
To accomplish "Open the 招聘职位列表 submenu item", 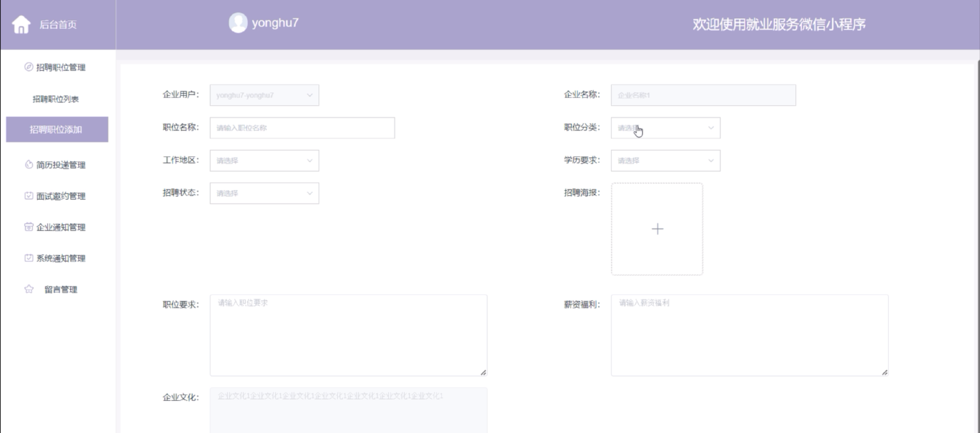I will (56, 99).
